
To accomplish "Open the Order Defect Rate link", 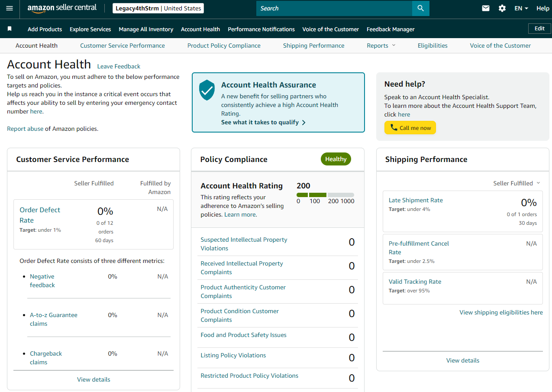I will tap(40, 215).
